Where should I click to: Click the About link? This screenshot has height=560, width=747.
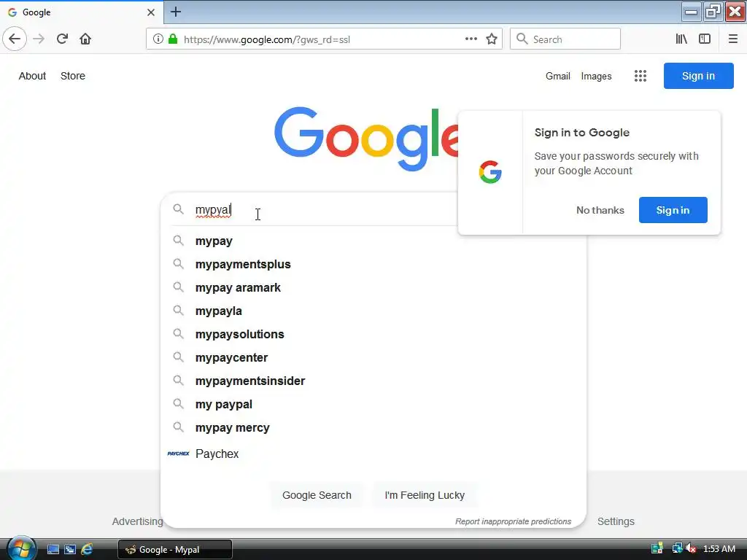click(32, 76)
